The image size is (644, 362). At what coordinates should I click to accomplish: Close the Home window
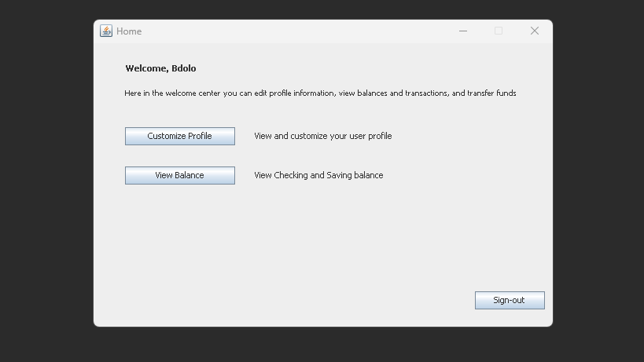pos(535,31)
